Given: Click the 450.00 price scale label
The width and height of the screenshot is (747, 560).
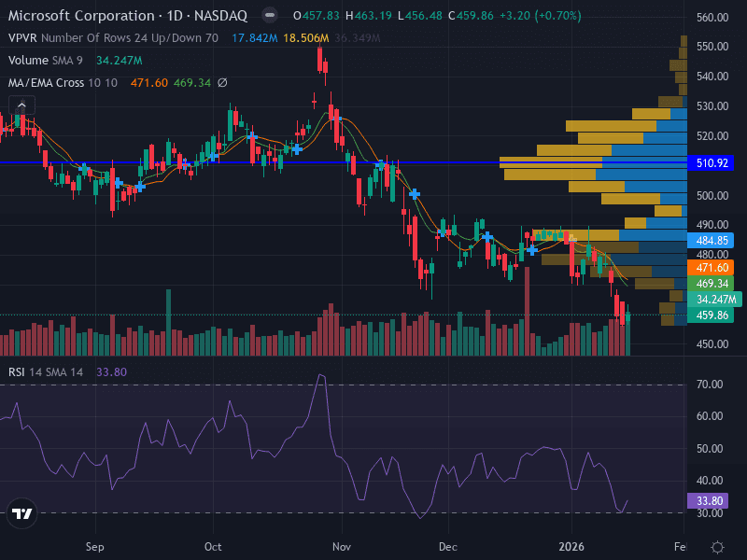Looking at the screenshot, I should pos(712,344).
